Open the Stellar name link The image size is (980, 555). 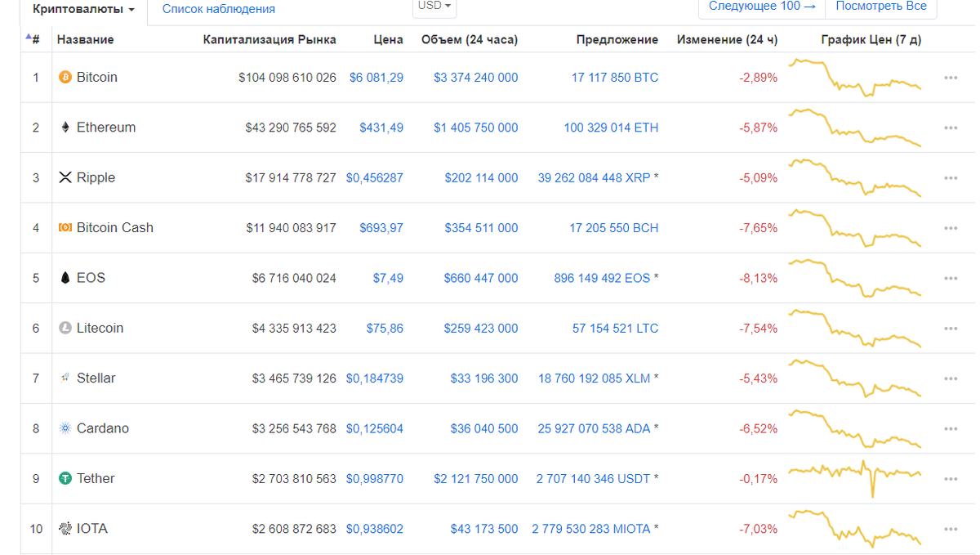click(x=96, y=378)
